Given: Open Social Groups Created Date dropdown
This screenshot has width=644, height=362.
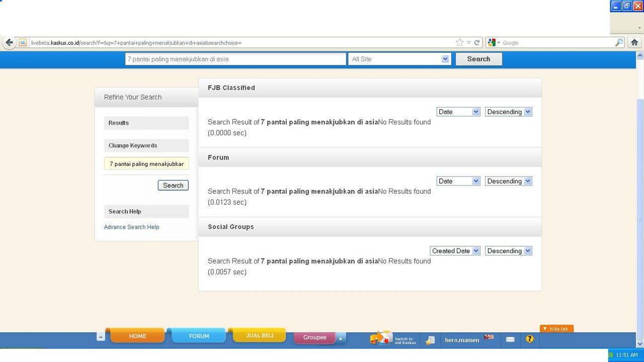Looking at the screenshot, I should tap(455, 251).
